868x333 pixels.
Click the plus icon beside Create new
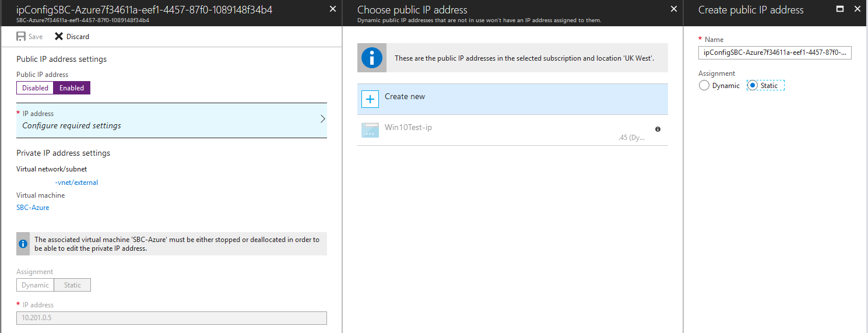pos(370,99)
